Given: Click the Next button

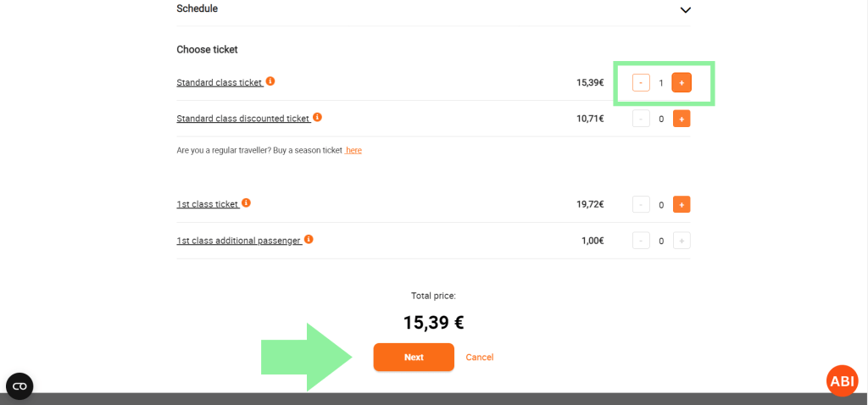Looking at the screenshot, I should pos(414,358).
